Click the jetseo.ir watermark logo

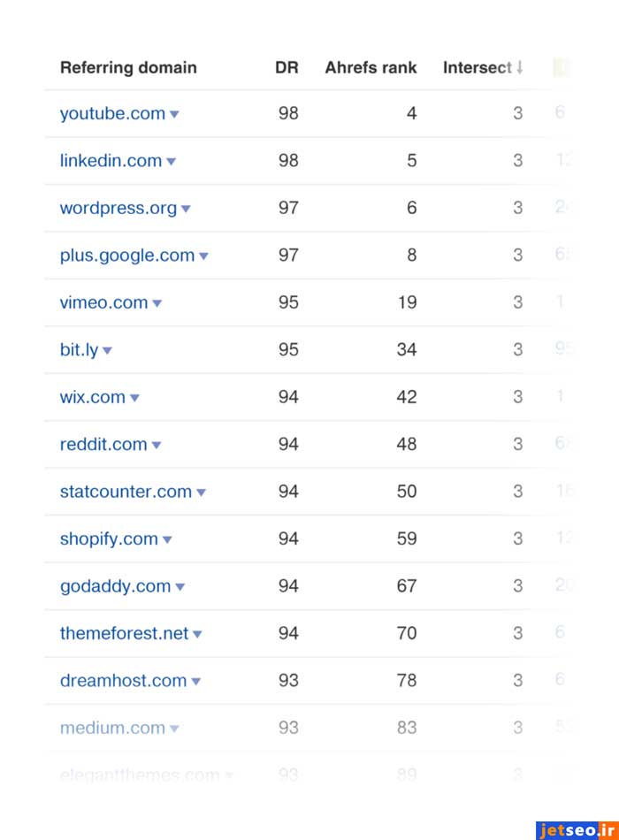click(576, 829)
